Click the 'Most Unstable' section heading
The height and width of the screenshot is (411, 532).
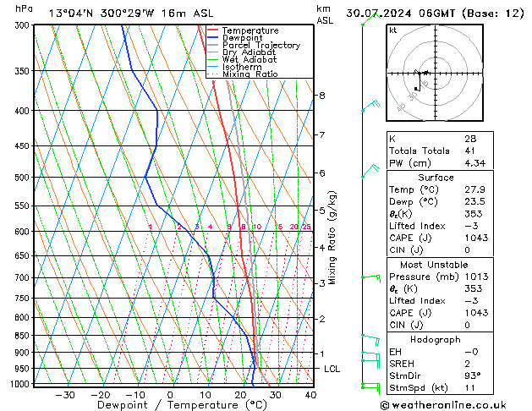[434, 265]
